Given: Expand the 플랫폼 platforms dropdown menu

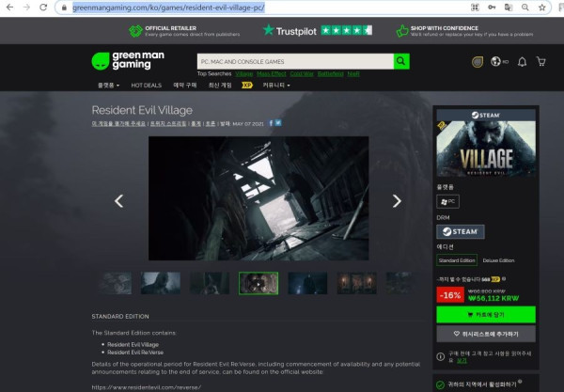Looking at the screenshot, I should pos(108,86).
